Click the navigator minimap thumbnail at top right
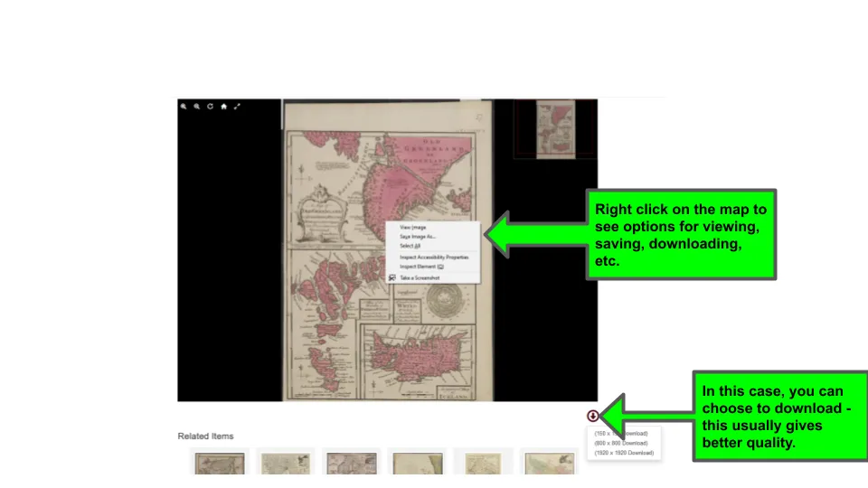 [555, 128]
